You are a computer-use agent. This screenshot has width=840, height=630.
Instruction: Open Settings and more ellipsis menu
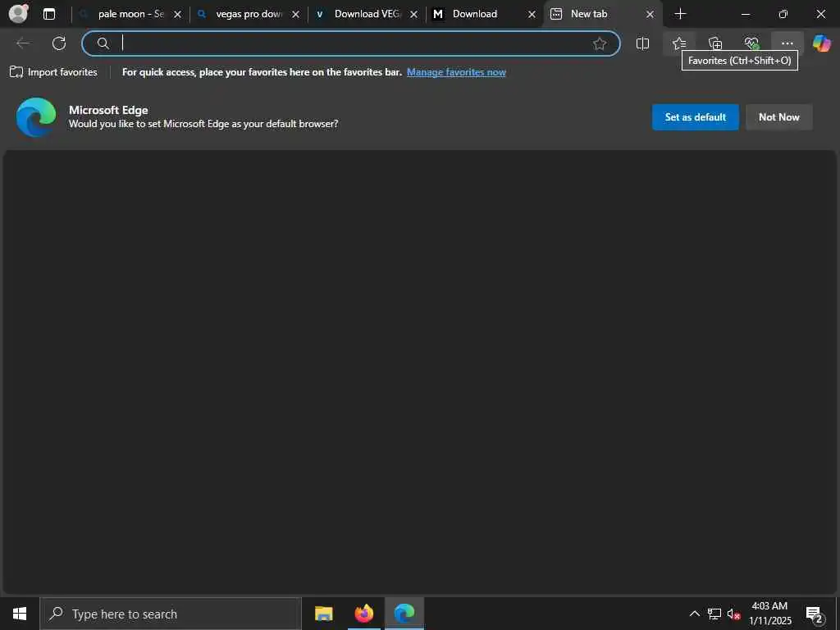(x=787, y=43)
